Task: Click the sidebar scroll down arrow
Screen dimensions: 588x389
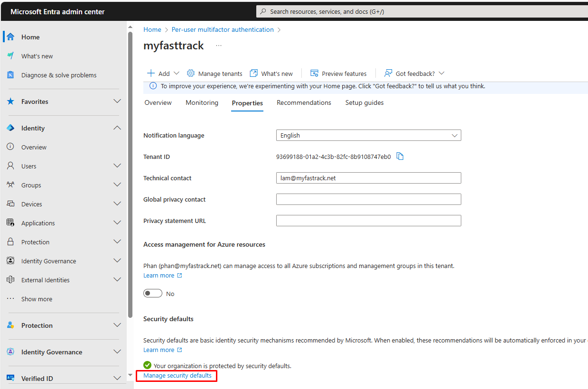Action: [x=131, y=375]
